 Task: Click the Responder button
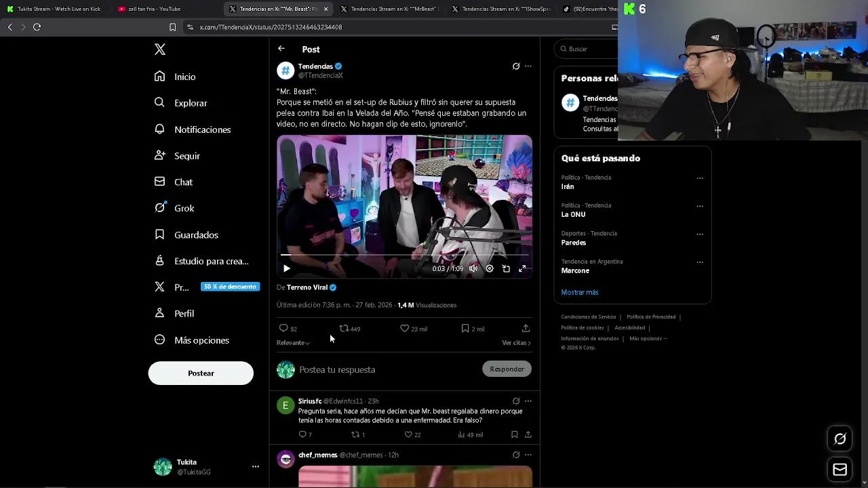tap(507, 369)
